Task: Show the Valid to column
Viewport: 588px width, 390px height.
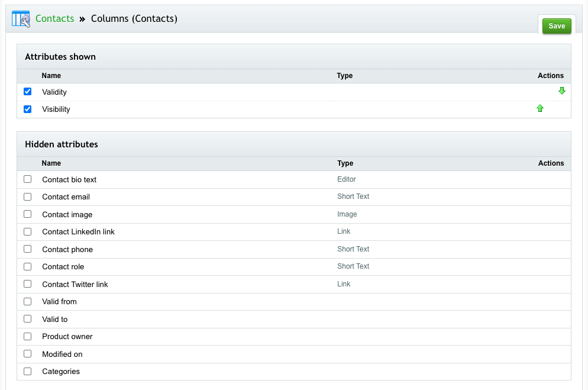Action: 27,319
